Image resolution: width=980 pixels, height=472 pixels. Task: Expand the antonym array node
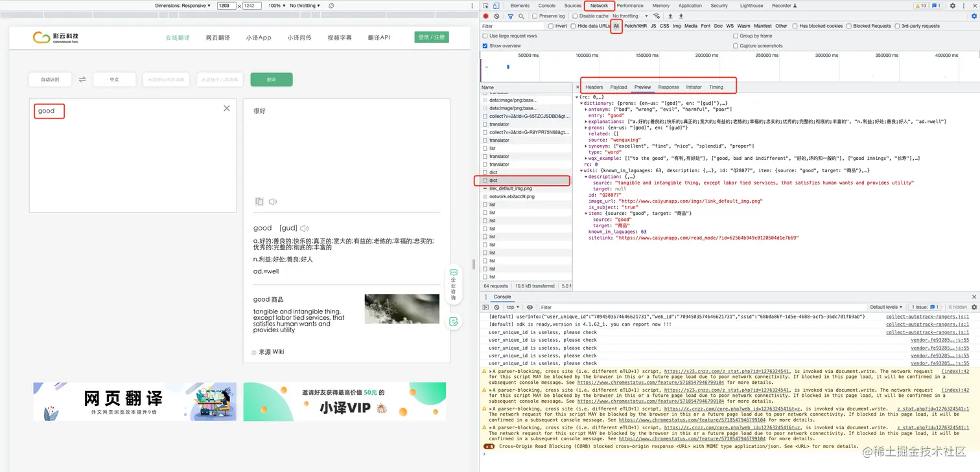[586, 109]
